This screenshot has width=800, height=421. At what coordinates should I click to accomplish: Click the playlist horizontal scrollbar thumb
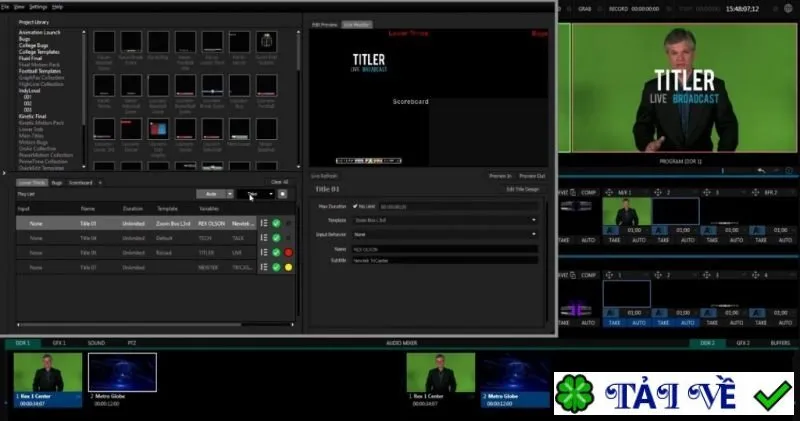132,325
